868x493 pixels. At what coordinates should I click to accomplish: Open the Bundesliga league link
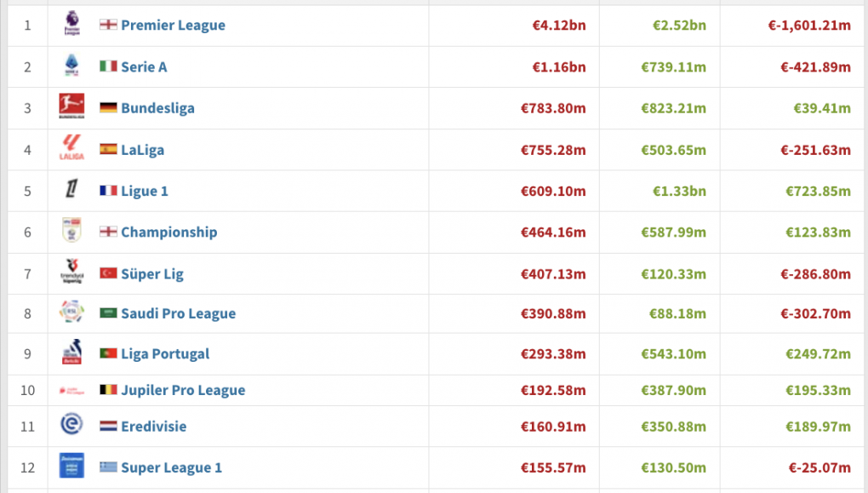(157, 108)
